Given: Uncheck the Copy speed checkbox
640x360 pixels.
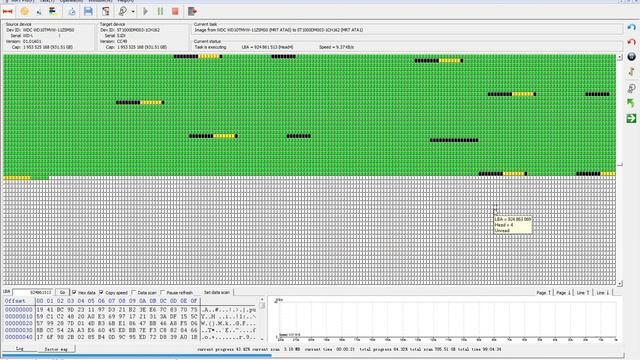Looking at the screenshot, I should pyautogui.click(x=102, y=292).
